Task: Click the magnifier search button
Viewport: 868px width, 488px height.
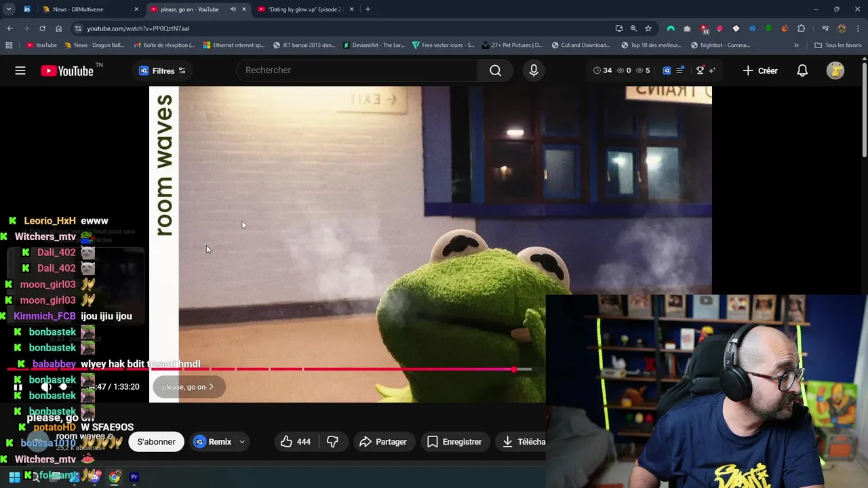Action: coord(496,70)
